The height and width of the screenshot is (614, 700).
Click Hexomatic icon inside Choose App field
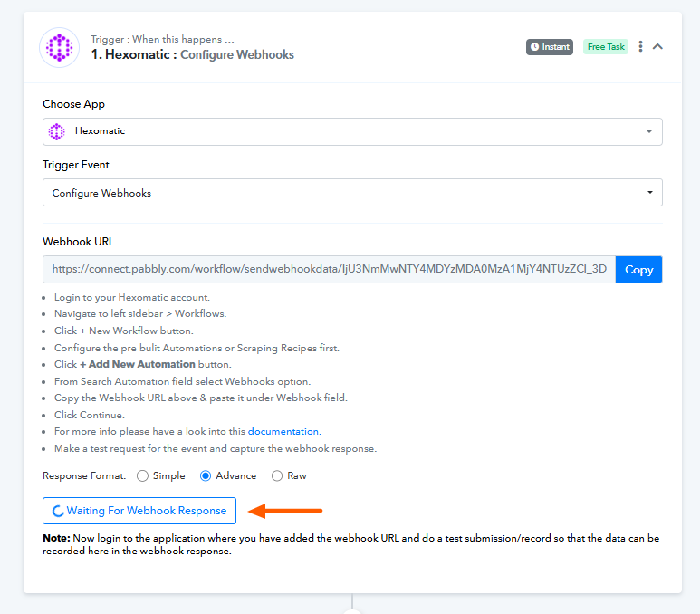56,131
